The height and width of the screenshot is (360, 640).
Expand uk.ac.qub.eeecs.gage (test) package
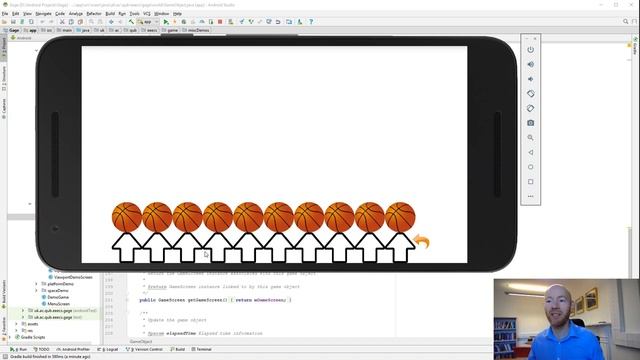(x=23, y=317)
